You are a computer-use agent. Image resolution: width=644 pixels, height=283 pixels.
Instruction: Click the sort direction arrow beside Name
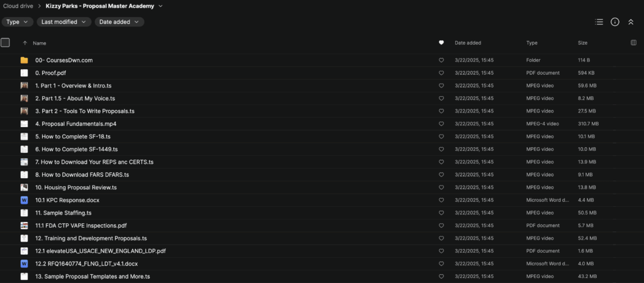pyautogui.click(x=25, y=43)
